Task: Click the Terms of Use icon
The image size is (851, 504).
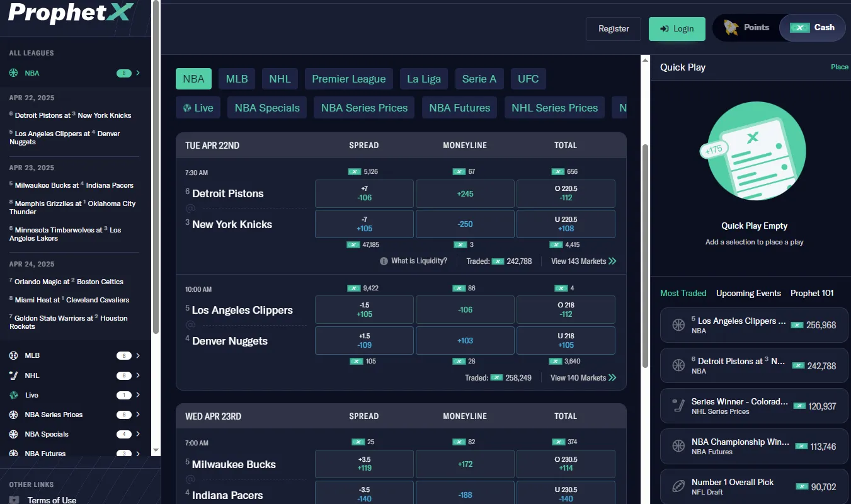Action: click(x=13, y=500)
